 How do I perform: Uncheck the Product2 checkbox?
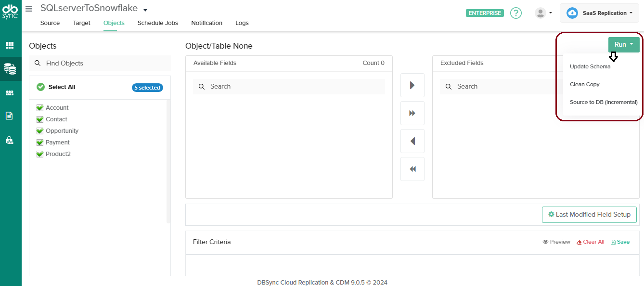coord(39,154)
